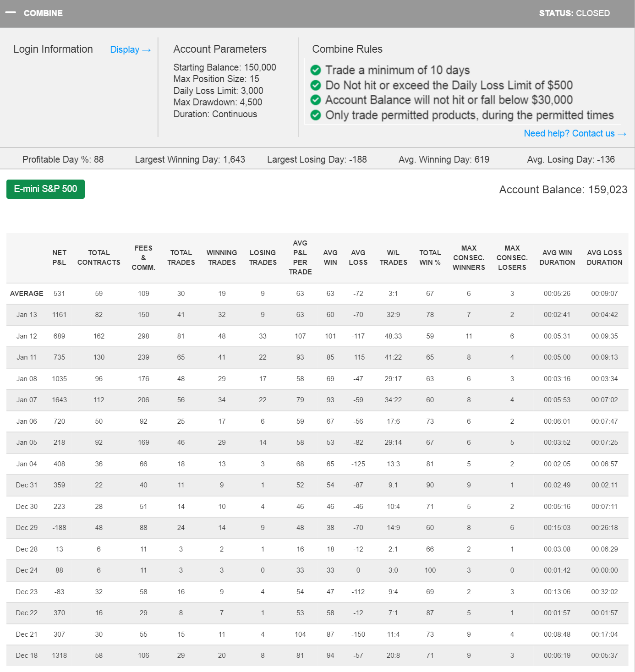Select the Jan 13 row date
Image resolution: width=635 pixels, height=672 pixels.
(x=27, y=315)
